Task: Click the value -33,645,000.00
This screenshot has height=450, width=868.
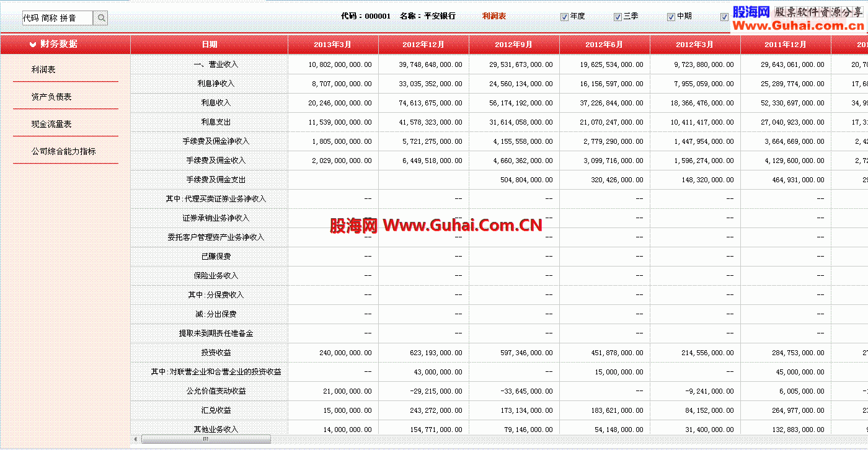Action: click(x=526, y=391)
